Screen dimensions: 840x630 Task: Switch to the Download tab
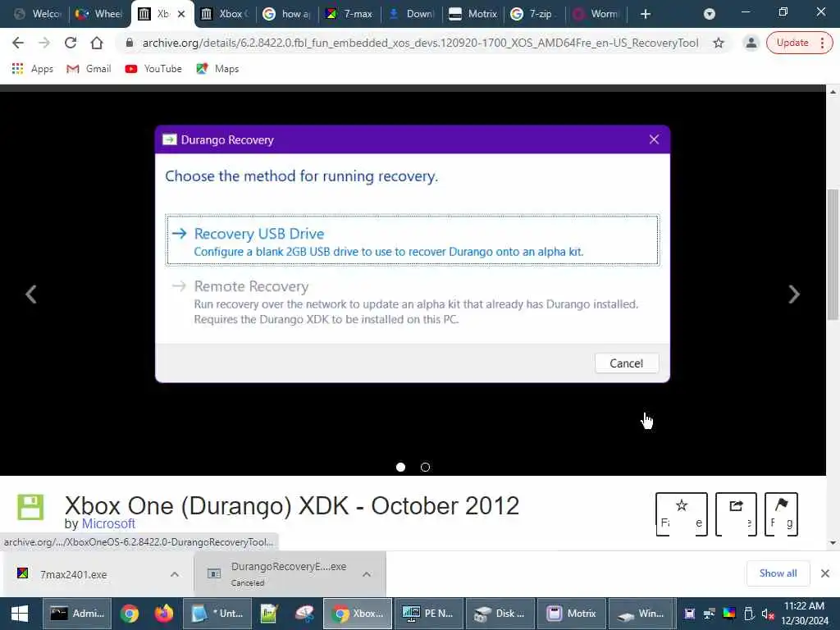coord(412,14)
